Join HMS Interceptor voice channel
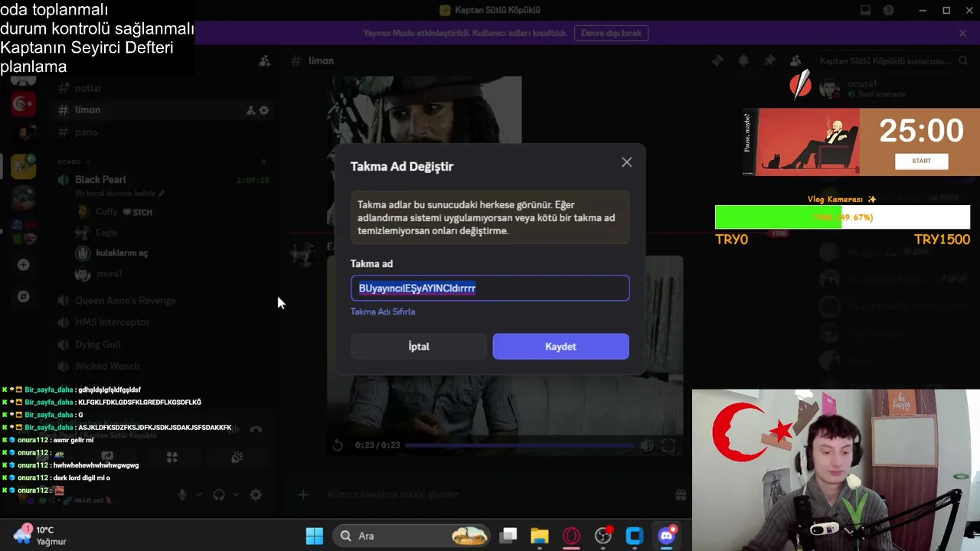 [x=162, y=322]
